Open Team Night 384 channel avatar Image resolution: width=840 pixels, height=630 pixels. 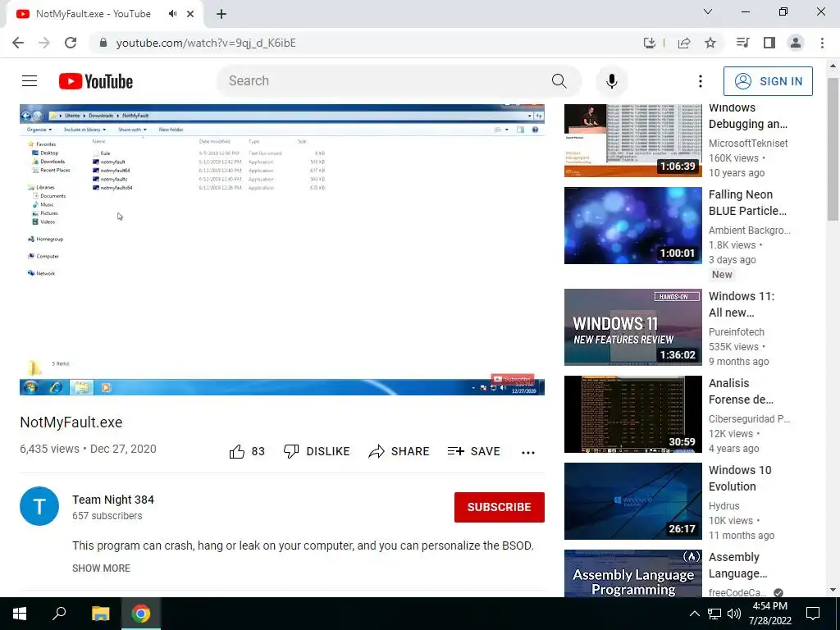39,506
